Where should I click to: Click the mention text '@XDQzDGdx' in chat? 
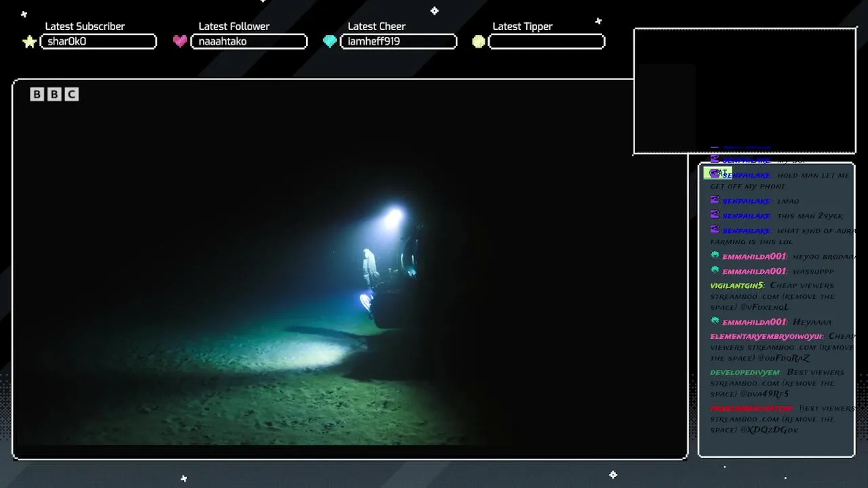(769, 430)
